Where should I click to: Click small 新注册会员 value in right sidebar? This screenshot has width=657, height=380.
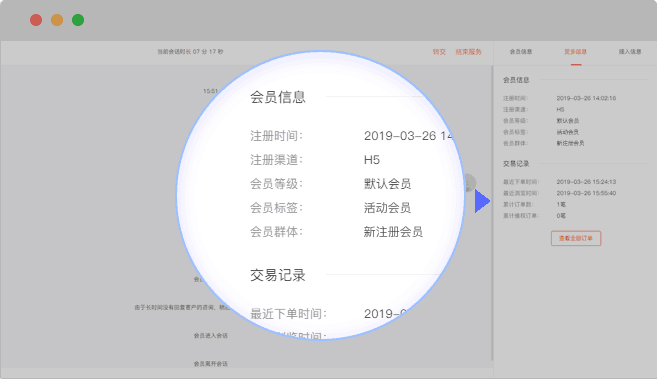(x=570, y=143)
